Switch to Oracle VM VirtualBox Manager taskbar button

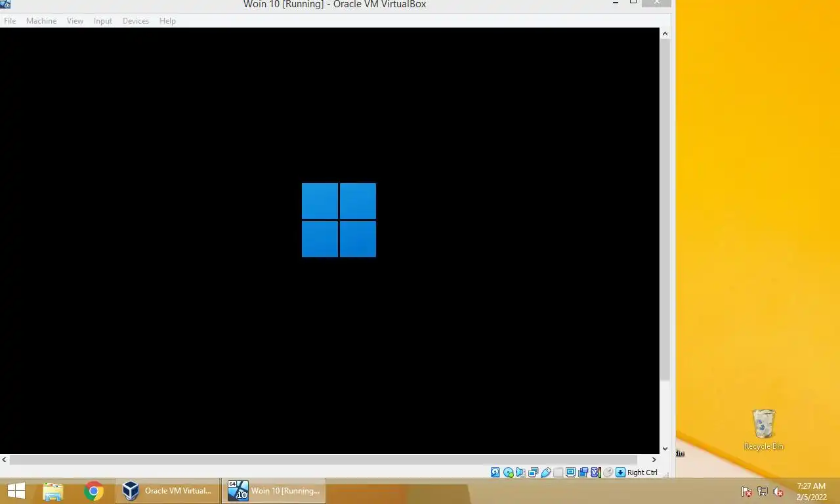(168, 491)
